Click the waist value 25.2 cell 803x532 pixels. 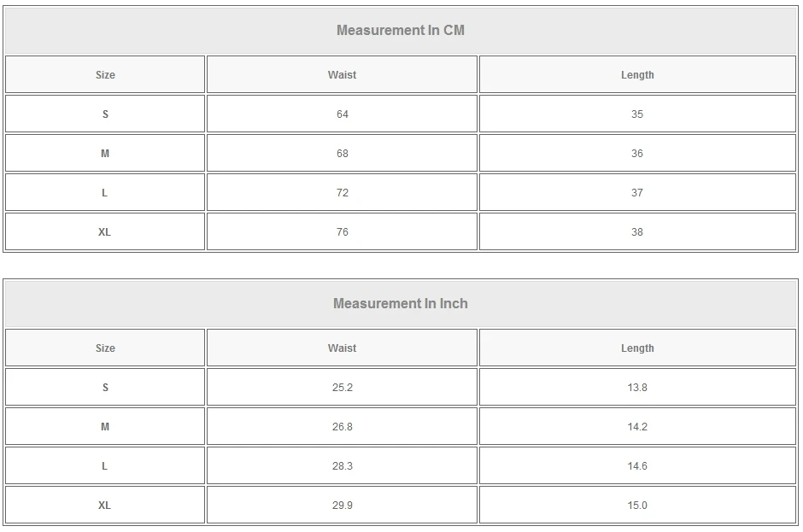(342, 388)
